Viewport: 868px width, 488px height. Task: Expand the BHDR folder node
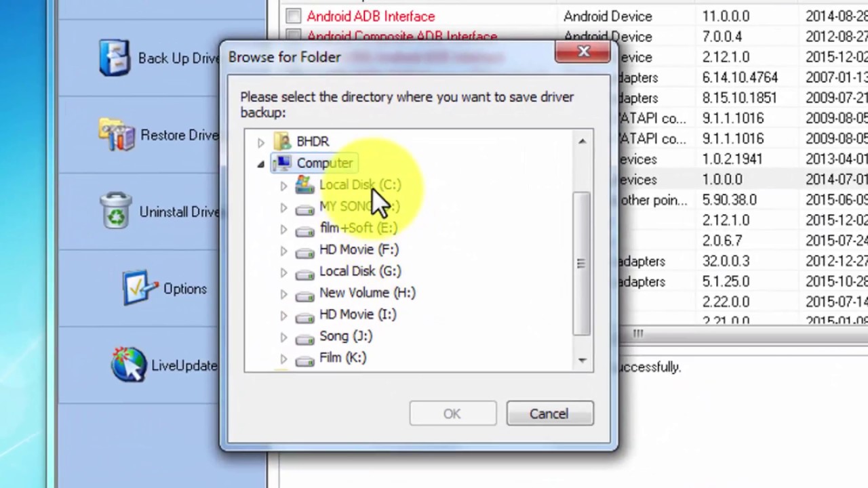pos(261,142)
